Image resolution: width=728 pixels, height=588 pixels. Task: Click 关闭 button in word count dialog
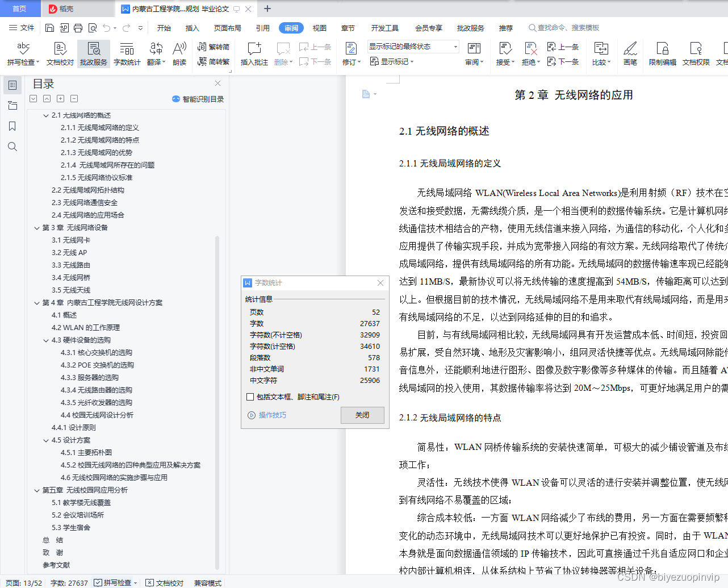click(x=362, y=415)
